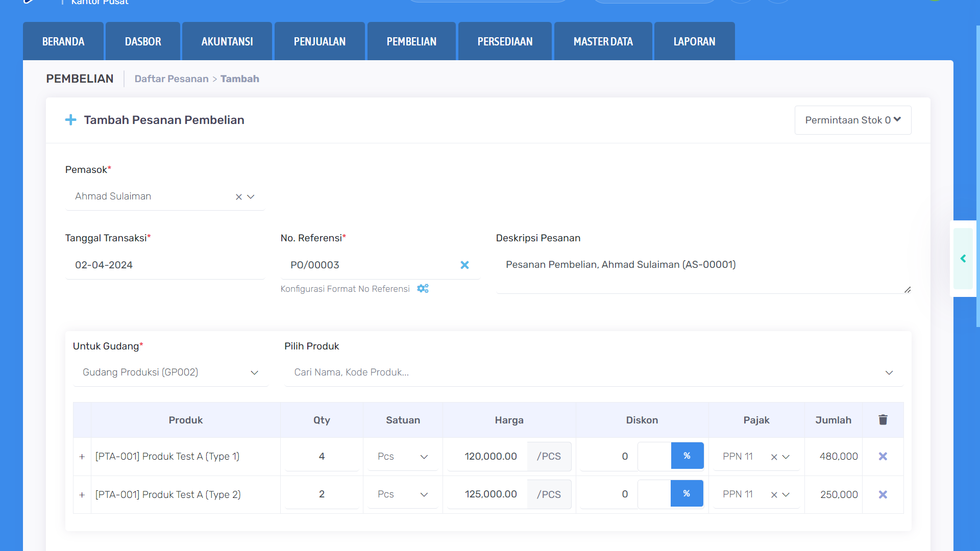Click the textarea resize handle of Deskripsi Pesanan
Viewport: 980px width, 551px height.
pyautogui.click(x=908, y=290)
